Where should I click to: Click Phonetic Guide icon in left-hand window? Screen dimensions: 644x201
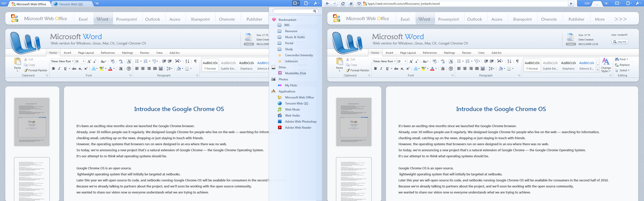click(121, 61)
